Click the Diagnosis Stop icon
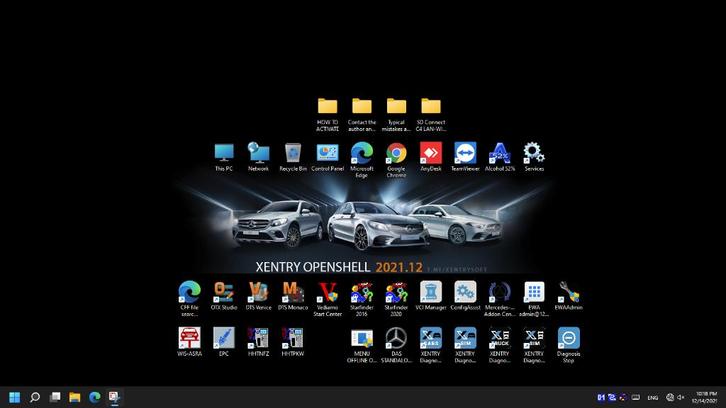This screenshot has height=408, width=726. [568, 338]
